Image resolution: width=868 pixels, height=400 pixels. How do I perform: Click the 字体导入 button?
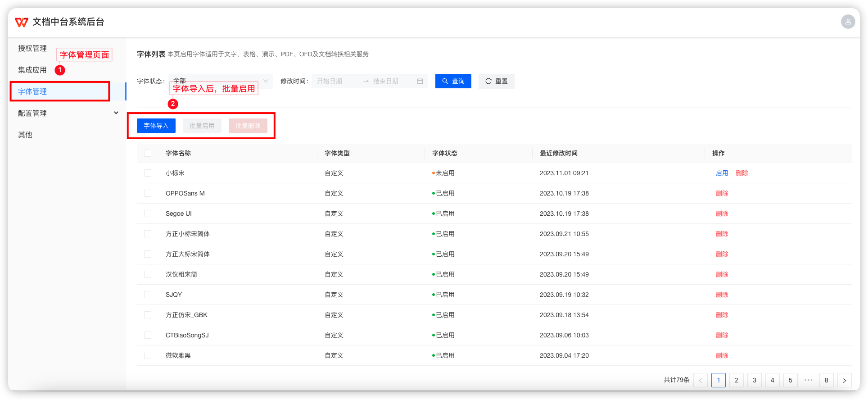[156, 126]
